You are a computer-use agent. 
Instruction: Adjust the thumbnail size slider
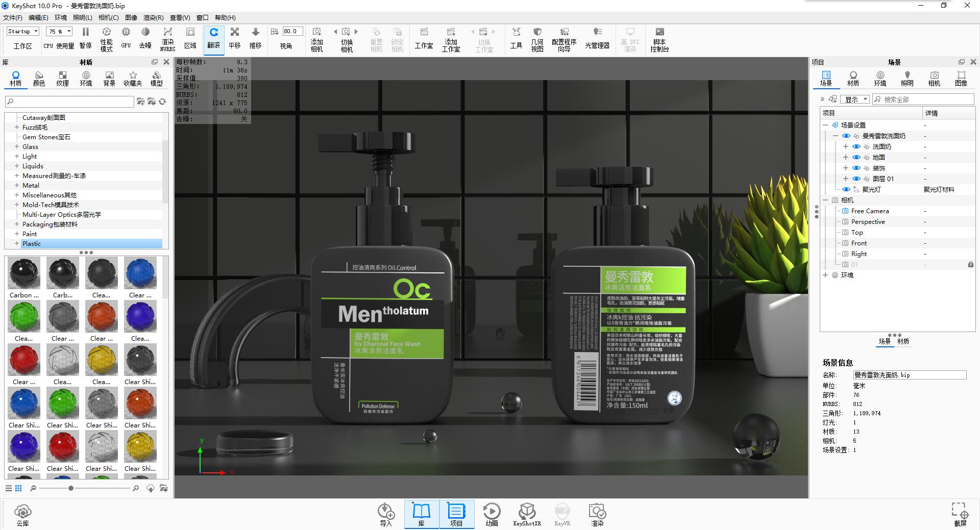coord(71,488)
